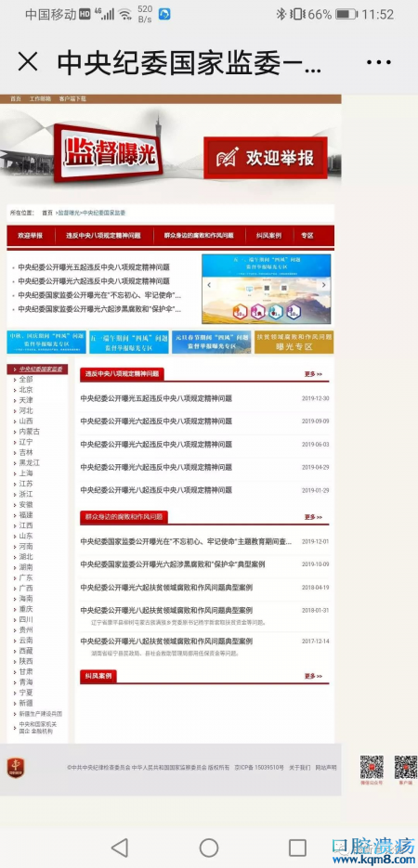Screen dimensions: 418x868
Task: Open 更多 next to 群众身边的腐败和作风问题
Action: point(313,517)
